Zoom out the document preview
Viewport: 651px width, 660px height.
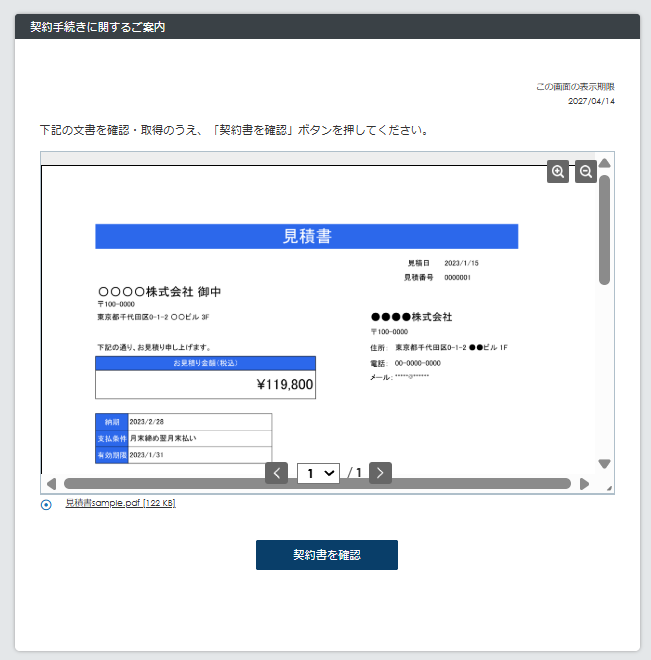(586, 171)
